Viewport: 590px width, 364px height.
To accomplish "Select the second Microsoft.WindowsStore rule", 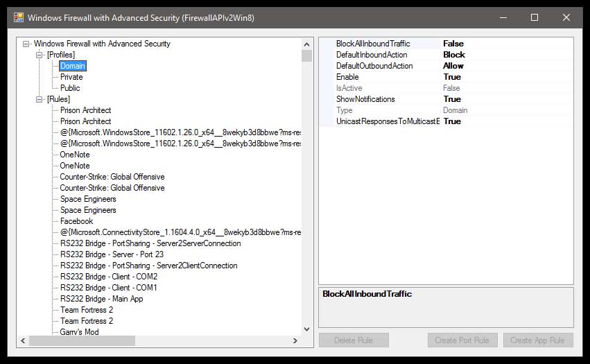I will 180,144.
